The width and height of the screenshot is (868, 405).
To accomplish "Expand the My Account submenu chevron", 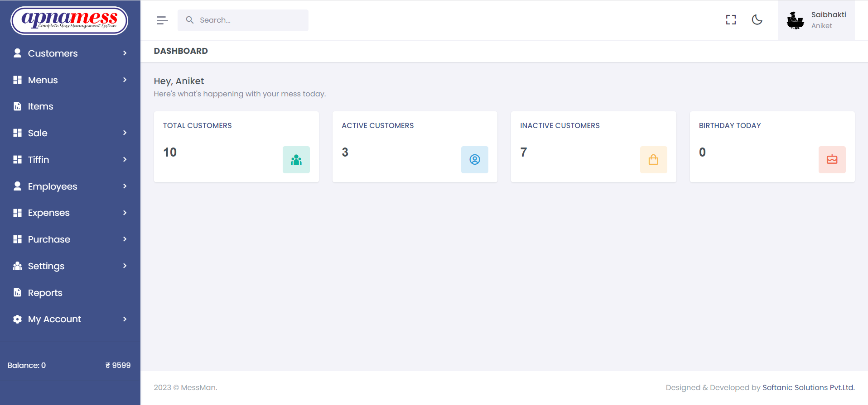I will coord(125,319).
